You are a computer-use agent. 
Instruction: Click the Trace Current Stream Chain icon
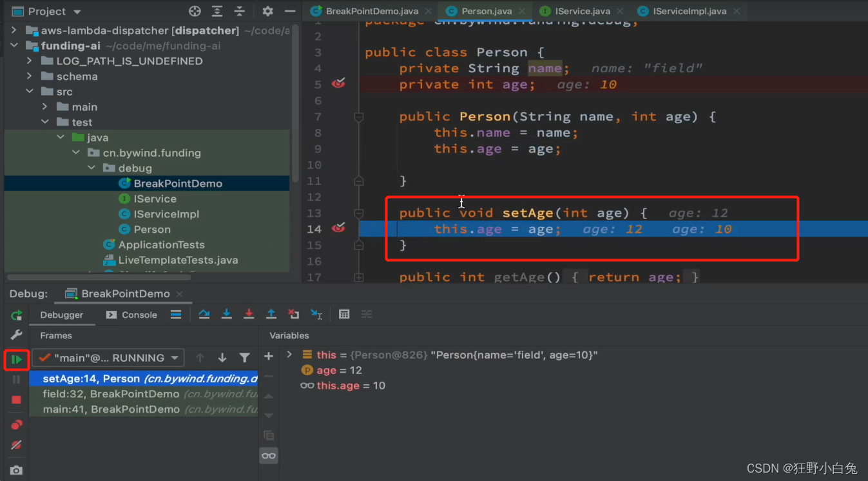(x=367, y=315)
